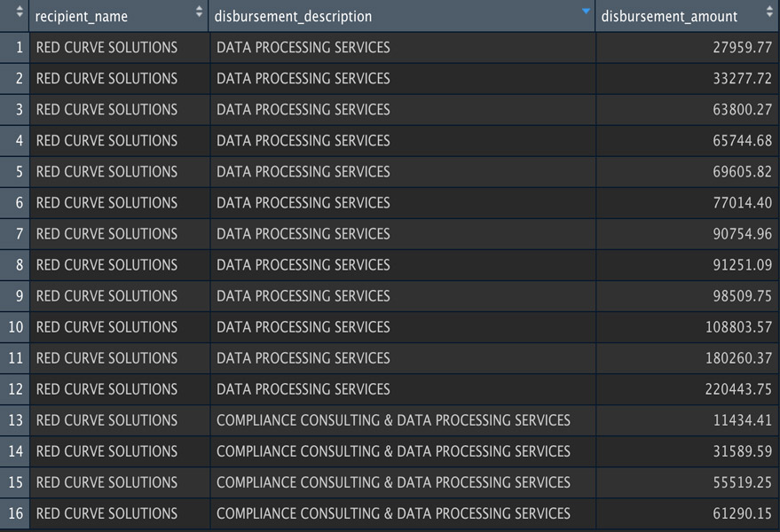Select row number 4
The image size is (780, 532).
tap(15, 141)
